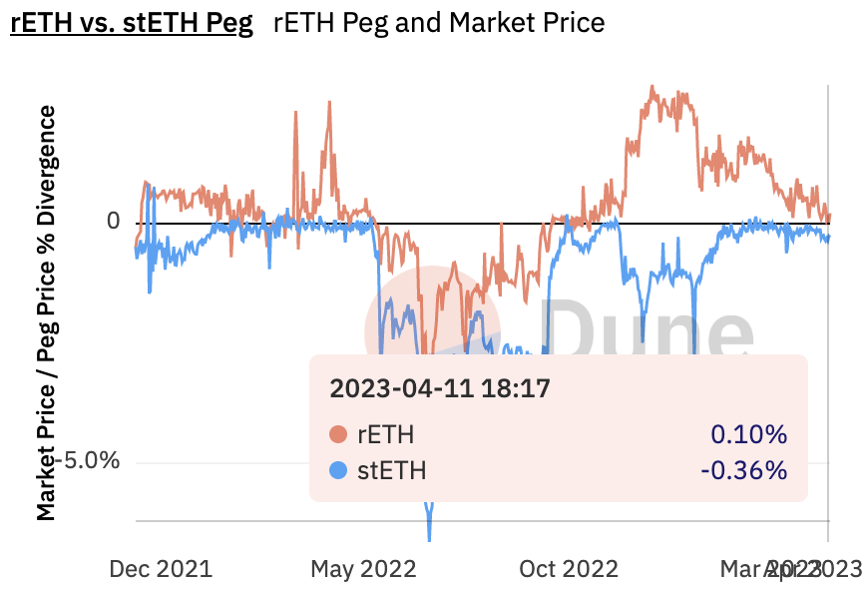The height and width of the screenshot is (589, 868).
Task: Click the 2023-04-11 18:17 tooltip timestamp
Action: [440, 389]
